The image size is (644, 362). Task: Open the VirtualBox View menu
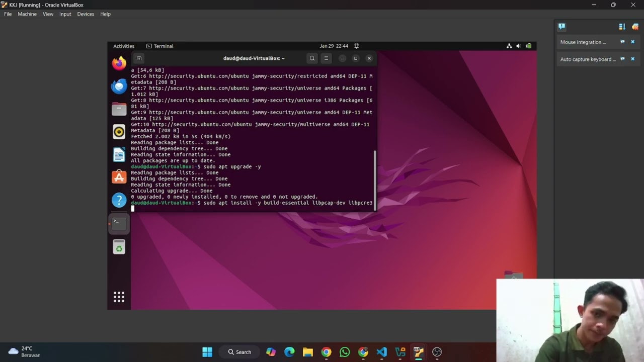48,14
